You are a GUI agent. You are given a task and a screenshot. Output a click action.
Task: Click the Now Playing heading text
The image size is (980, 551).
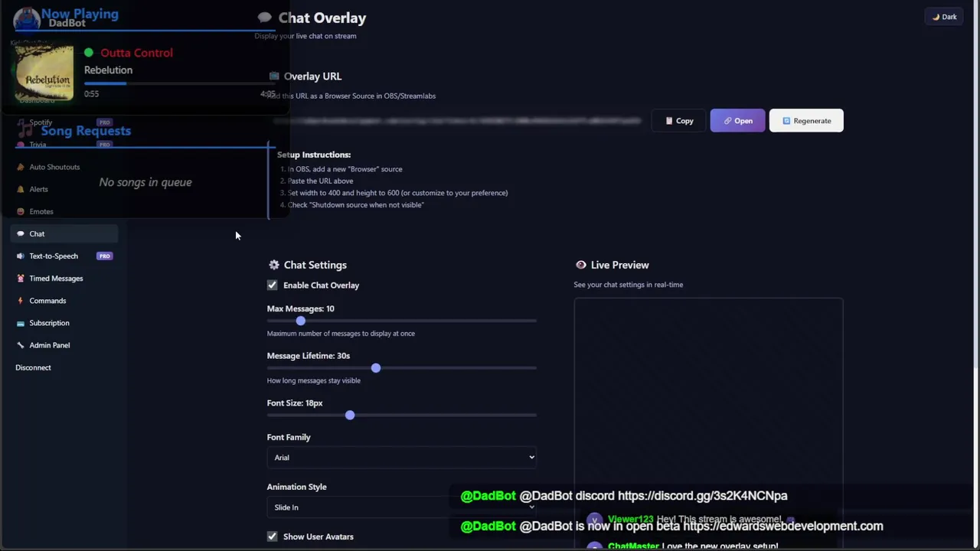(x=80, y=14)
